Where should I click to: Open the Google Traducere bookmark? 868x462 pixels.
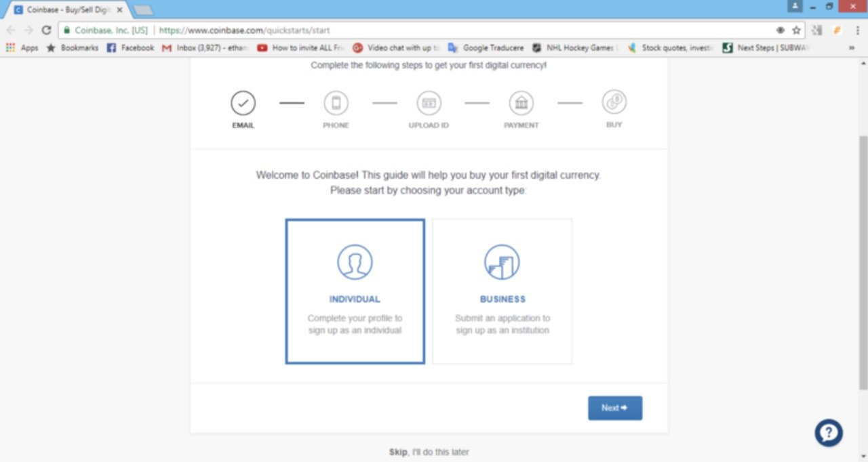coord(486,48)
